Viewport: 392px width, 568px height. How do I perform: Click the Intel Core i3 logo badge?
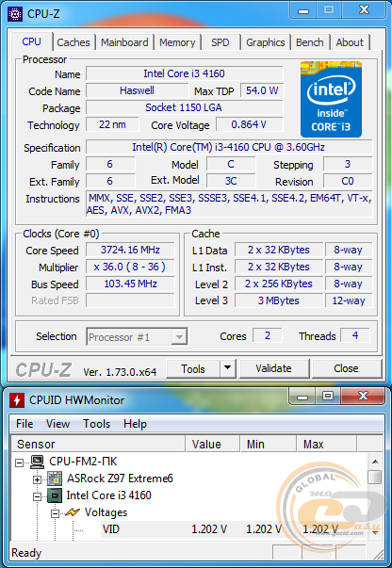[x=331, y=99]
